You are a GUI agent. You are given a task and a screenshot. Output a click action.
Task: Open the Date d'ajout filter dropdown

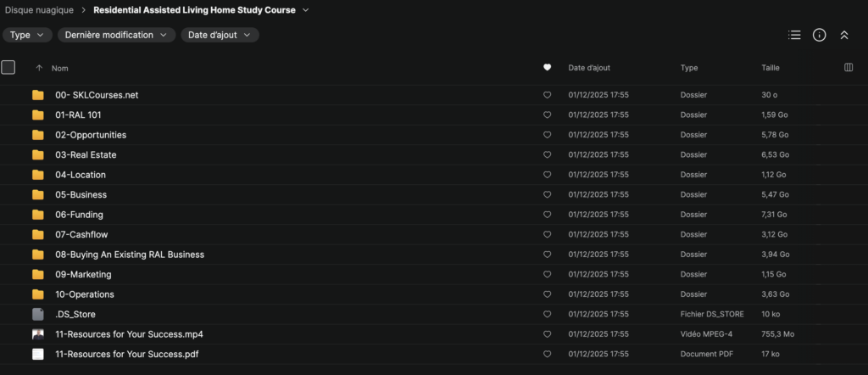pos(220,35)
